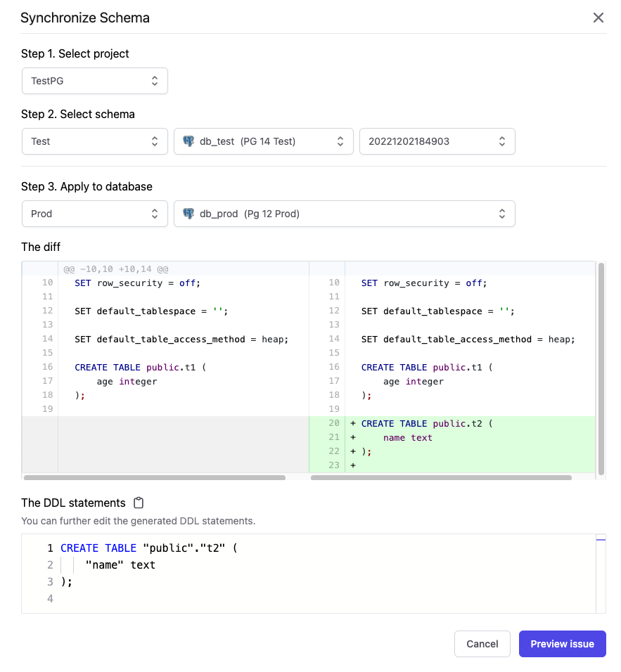Open schema version 20221202184903 dropdown

[437, 141]
